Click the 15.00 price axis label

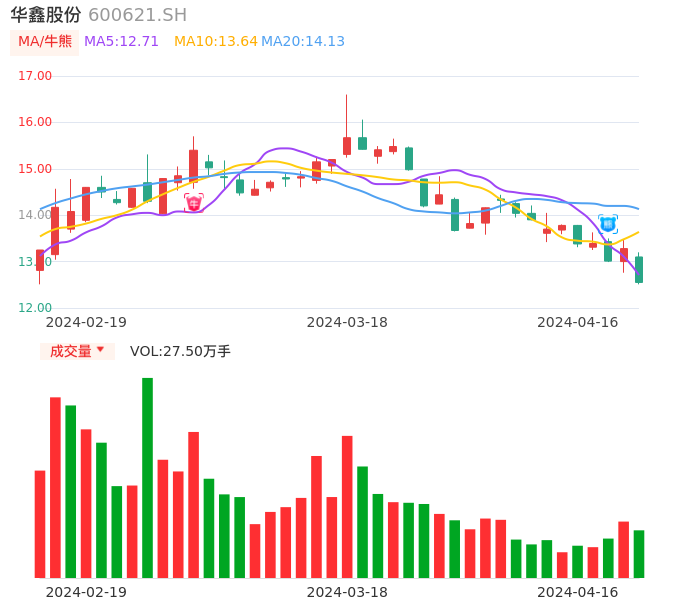(x=35, y=169)
